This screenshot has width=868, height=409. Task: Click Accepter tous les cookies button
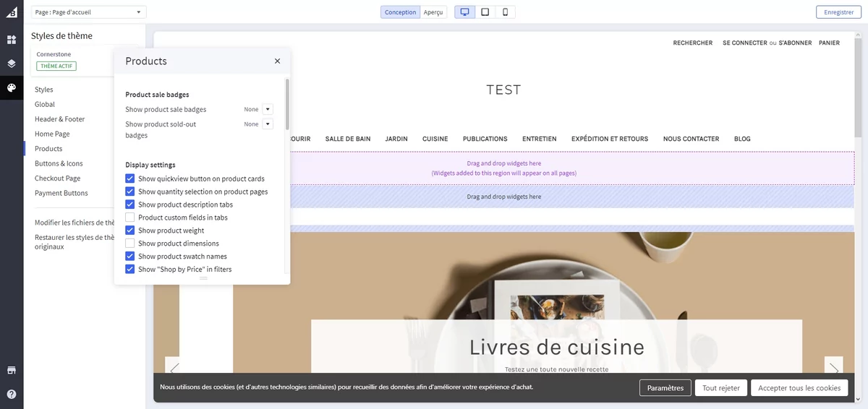coord(799,388)
